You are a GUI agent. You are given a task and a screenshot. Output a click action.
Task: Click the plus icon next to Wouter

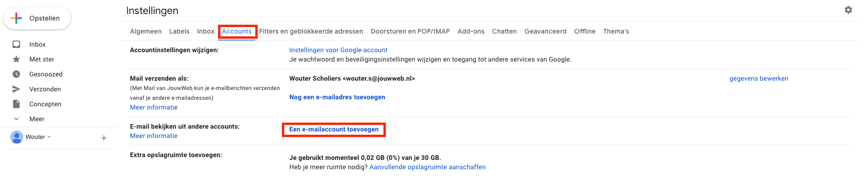[x=104, y=138]
